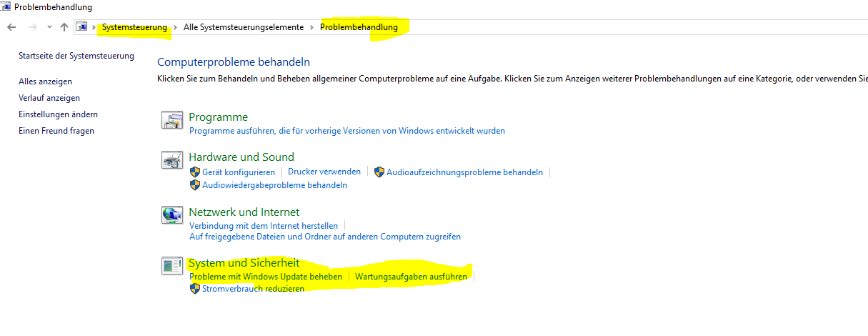Click Alle Systemsteuerungselemente in the breadcrumb
Screen dimensions: 868x336
pyautogui.click(x=244, y=27)
